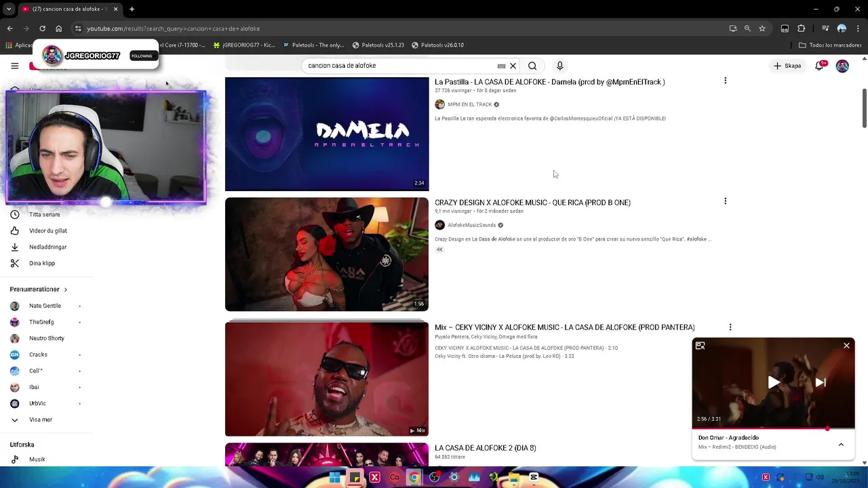Open the Damela video thumbnail

(x=327, y=134)
